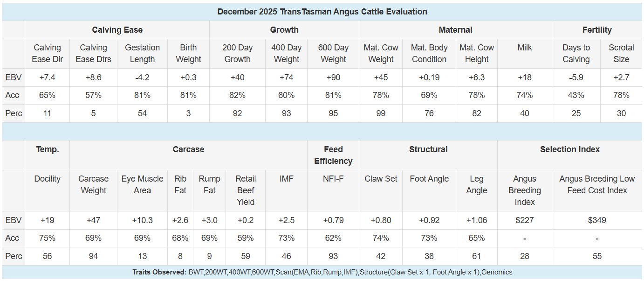Click the Traits Observed footer text
This screenshot has height=281, width=644.
coord(322,272)
